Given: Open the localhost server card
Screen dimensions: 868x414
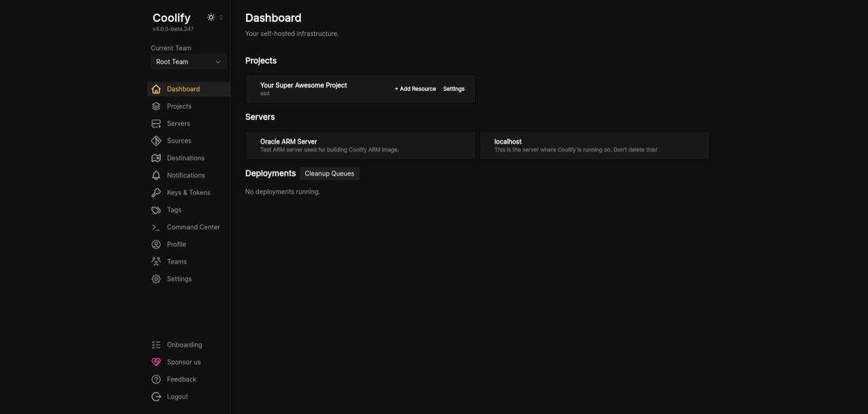Looking at the screenshot, I should click(594, 145).
